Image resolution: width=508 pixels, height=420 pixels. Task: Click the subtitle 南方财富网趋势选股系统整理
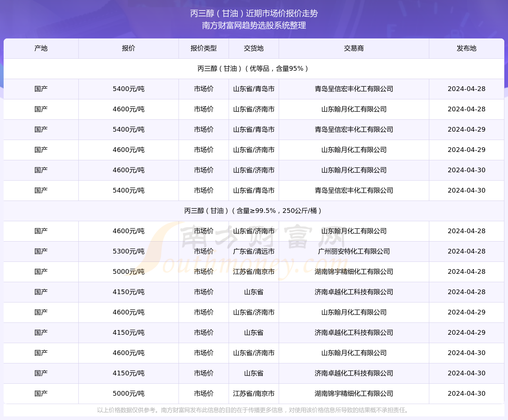tap(254, 25)
